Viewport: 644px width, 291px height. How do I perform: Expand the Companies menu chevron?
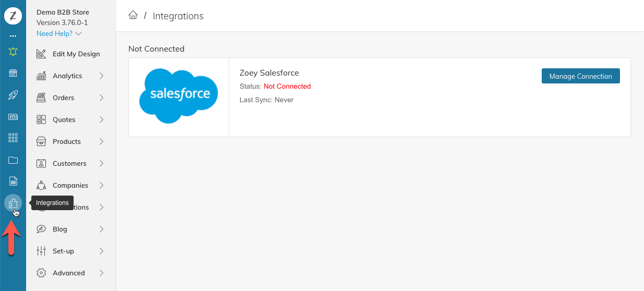101,185
